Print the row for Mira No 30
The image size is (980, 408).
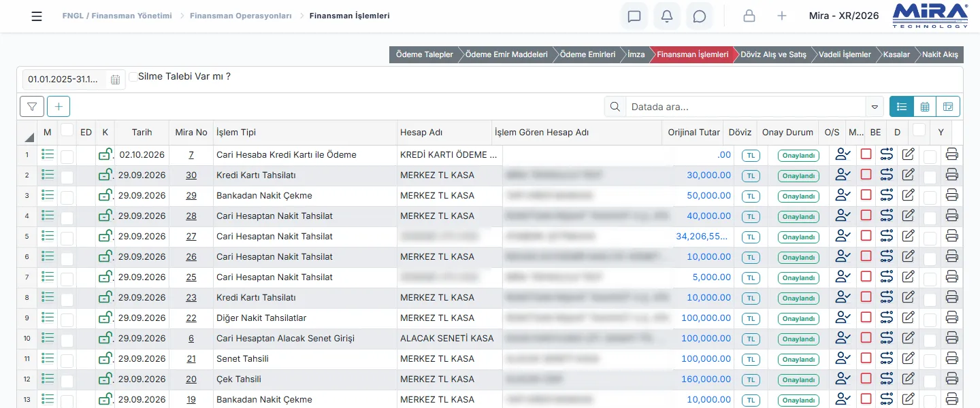point(952,175)
